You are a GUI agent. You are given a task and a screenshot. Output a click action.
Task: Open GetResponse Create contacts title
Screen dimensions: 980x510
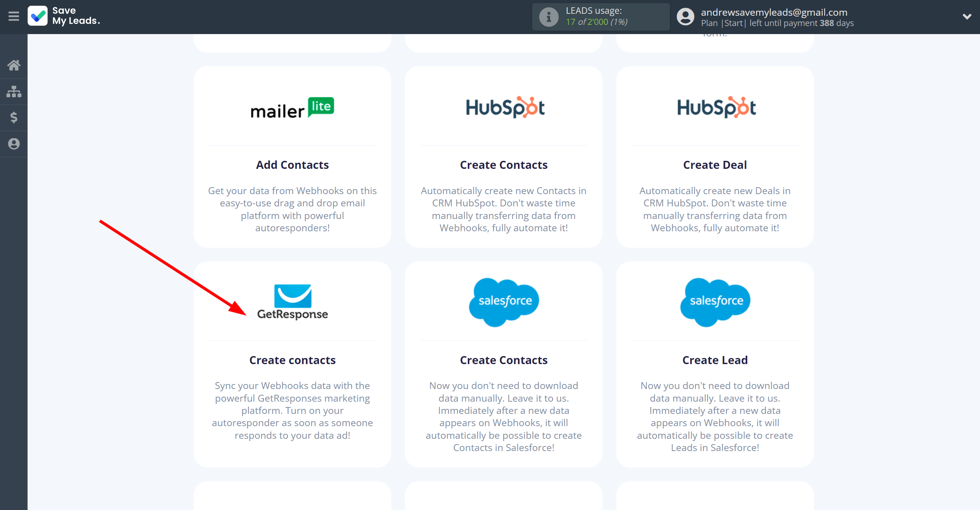(292, 360)
